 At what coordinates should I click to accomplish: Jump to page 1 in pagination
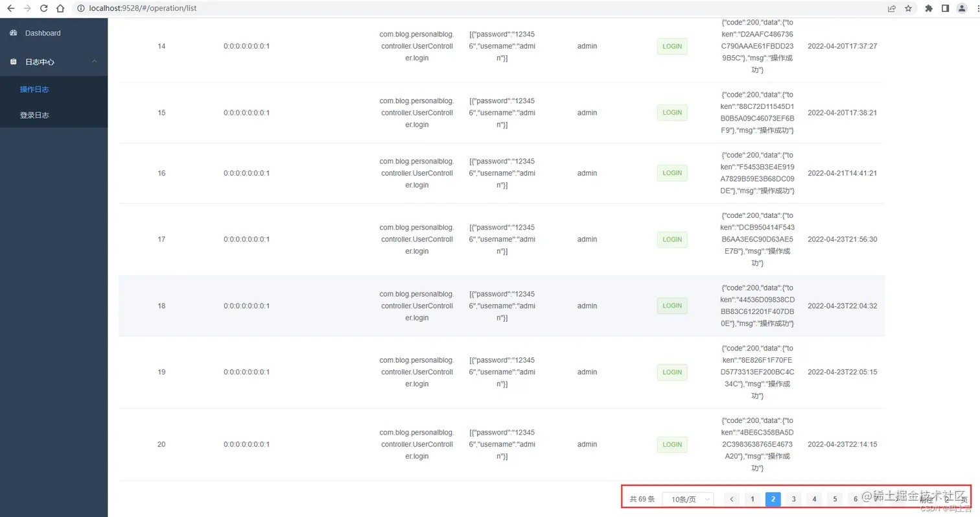(x=752, y=499)
